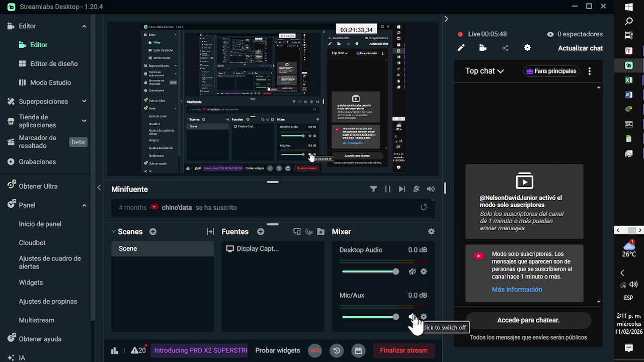
Task: Open the stream schedule calendar button
Action: point(358,350)
